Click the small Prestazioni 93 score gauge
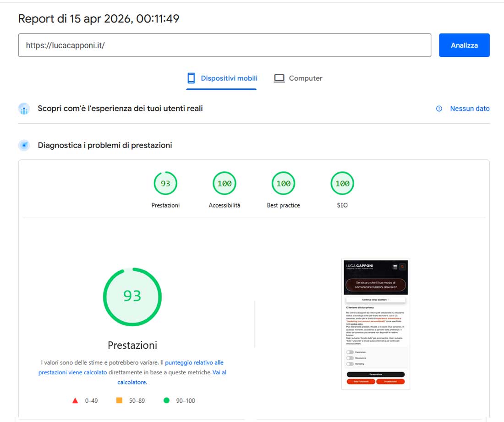Viewport: 504px width, 422px height. point(165,184)
